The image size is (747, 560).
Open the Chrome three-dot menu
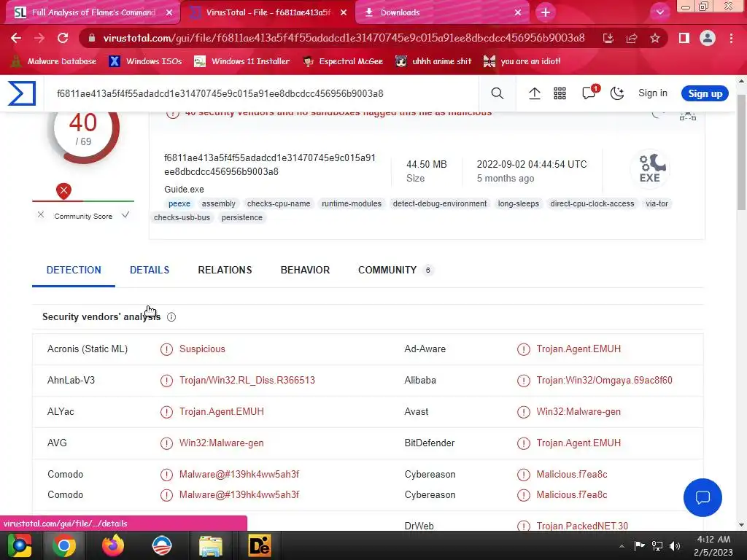(731, 38)
